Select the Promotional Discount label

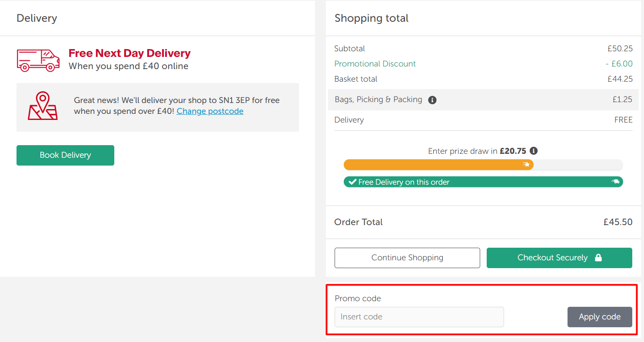point(375,64)
